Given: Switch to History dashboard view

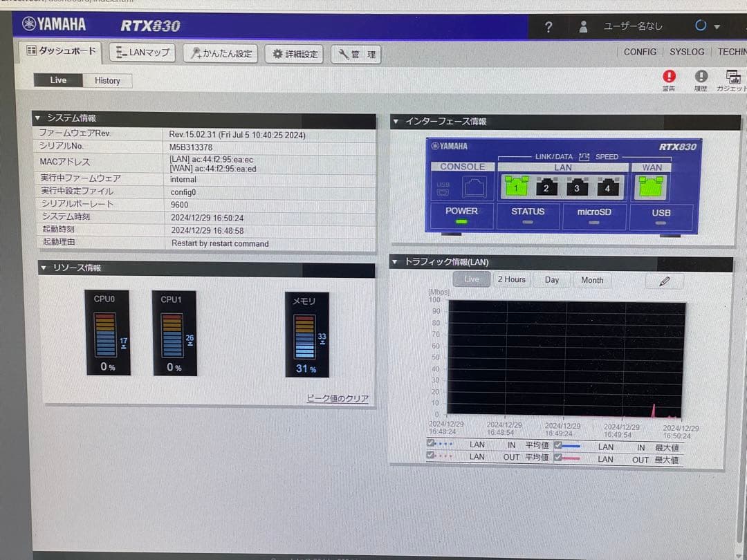Looking at the screenshot, I should pyautogui.click(x=107, y=80).
